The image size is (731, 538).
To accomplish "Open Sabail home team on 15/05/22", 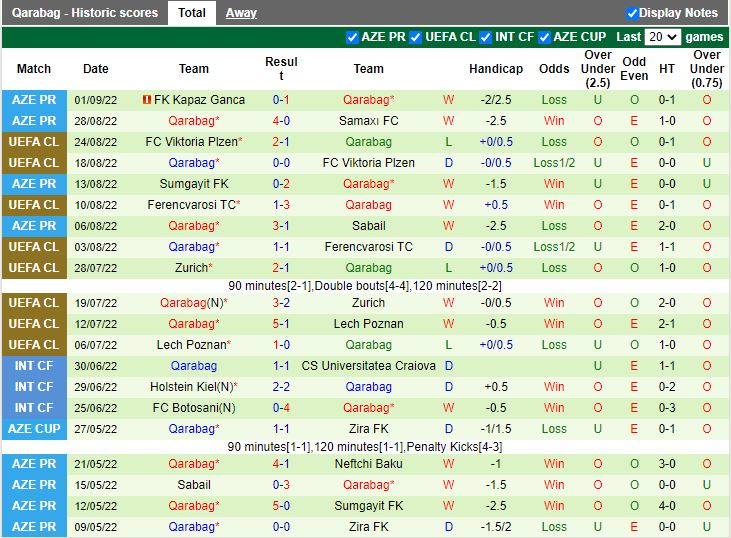I will 194,484.
